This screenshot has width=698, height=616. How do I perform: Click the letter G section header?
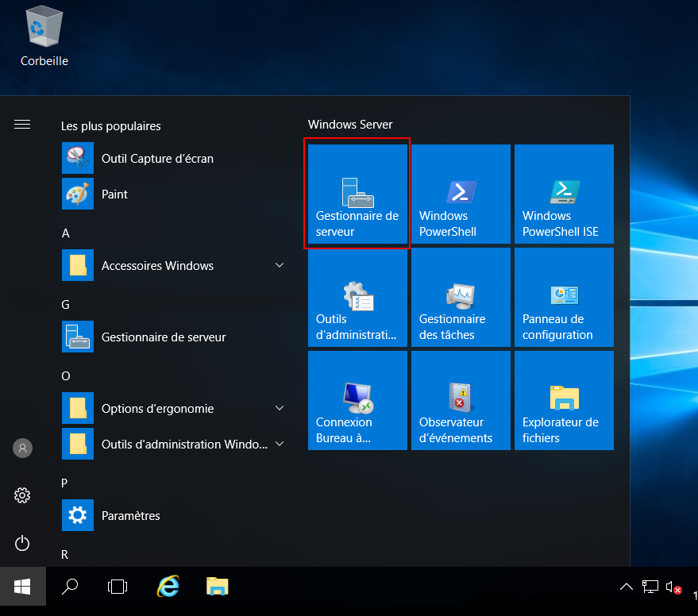point(65,305)
